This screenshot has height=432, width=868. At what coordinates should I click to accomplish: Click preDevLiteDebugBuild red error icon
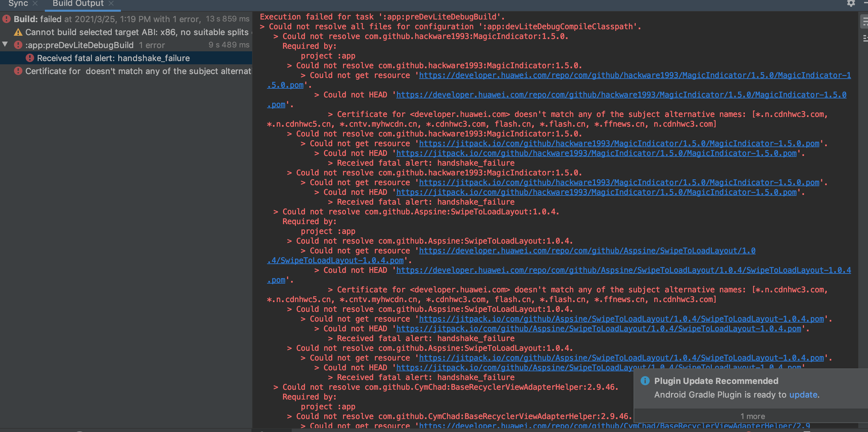(18, 45)
